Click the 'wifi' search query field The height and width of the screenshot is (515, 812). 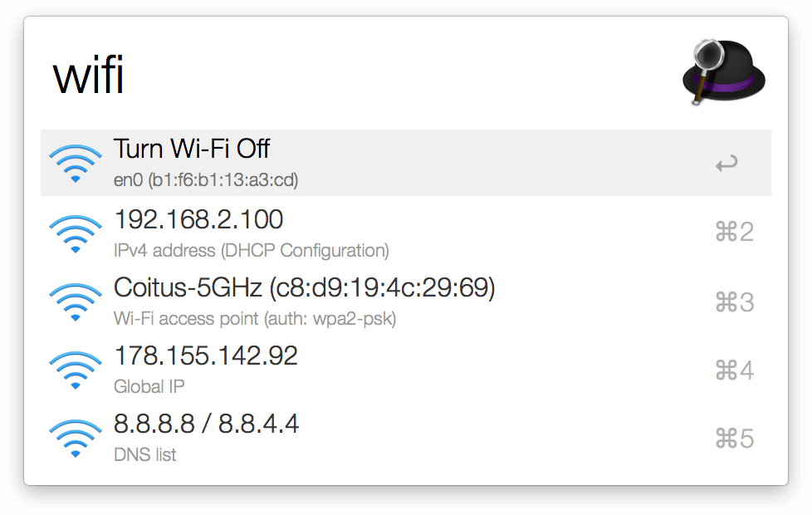pos(332,76)
